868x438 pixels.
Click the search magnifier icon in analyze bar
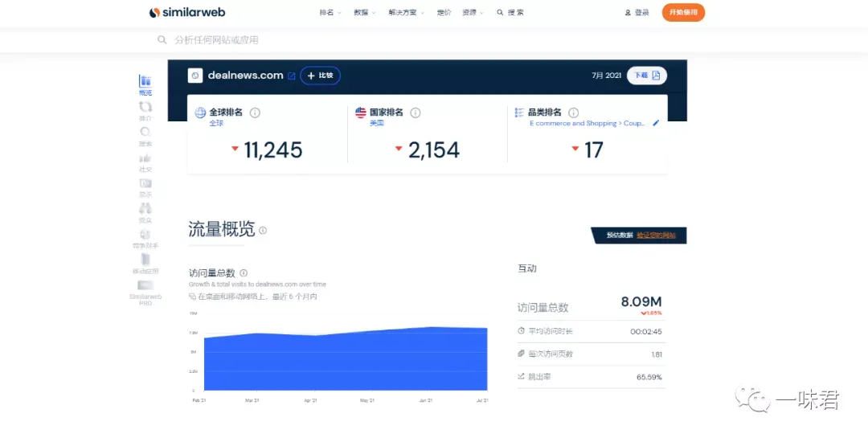[162, 40]
